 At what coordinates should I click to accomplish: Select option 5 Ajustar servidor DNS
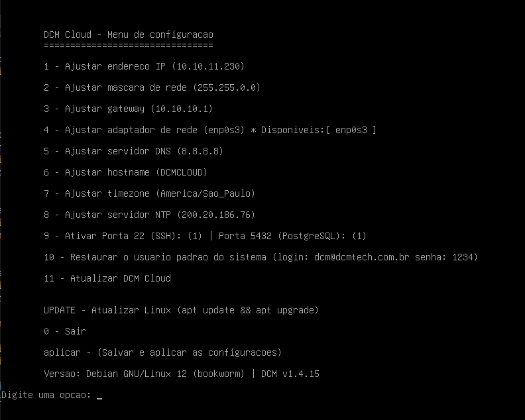(133, 151)
